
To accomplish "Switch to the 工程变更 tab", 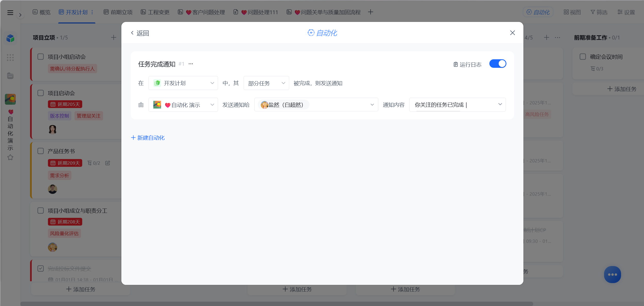I will [x=155, y=12].
